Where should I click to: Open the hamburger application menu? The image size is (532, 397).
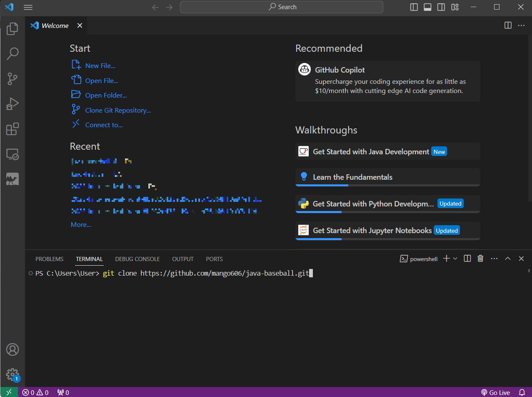pos(28,7)
